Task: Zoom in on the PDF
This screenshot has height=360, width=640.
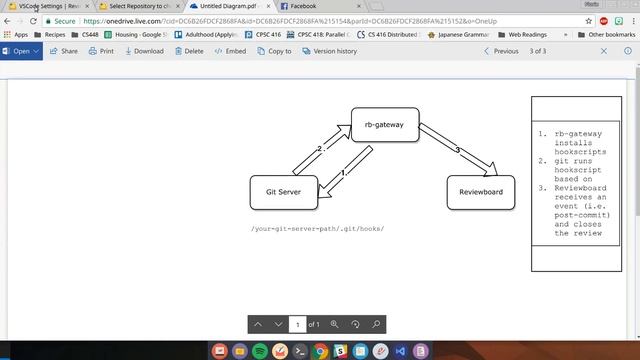Action: pyautogui.click(x=334, y=324)
